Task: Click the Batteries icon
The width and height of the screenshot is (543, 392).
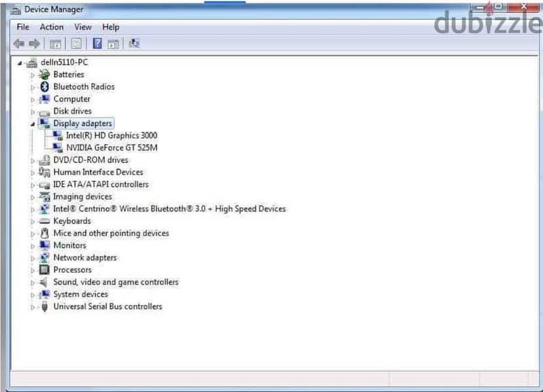Action: point(45,75)
